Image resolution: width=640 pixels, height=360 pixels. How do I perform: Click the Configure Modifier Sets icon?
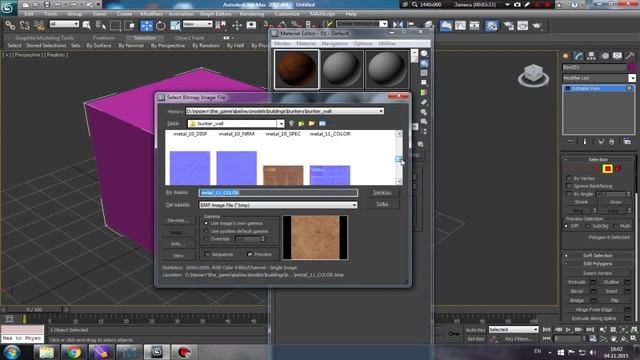coord(627,142)
